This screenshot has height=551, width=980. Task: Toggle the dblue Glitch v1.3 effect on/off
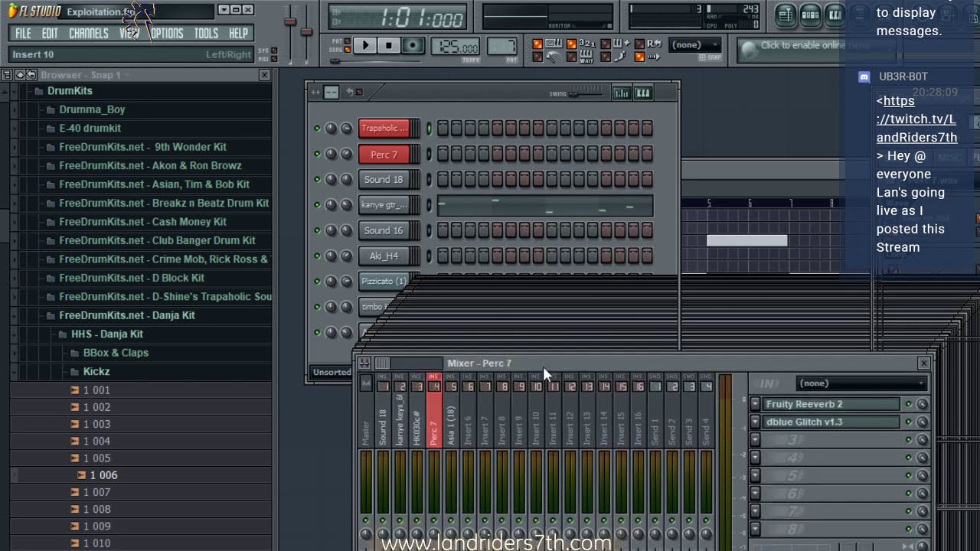point(909,422)
